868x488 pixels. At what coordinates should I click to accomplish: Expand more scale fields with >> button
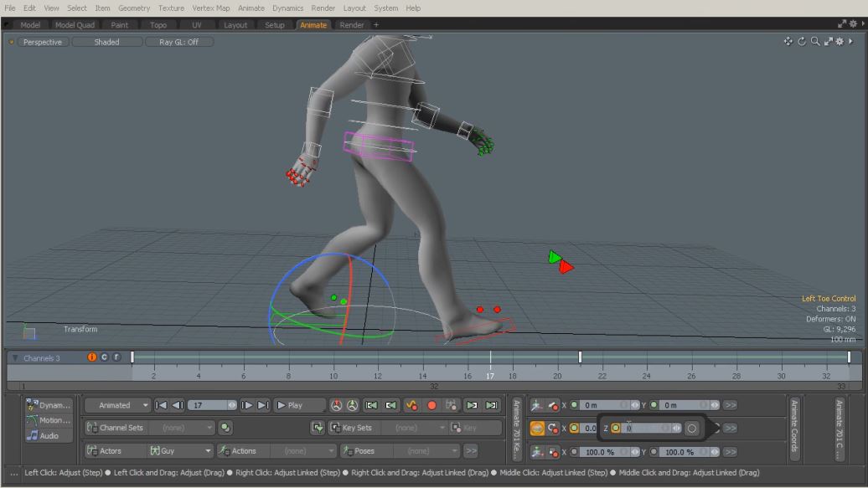[731, 452]
